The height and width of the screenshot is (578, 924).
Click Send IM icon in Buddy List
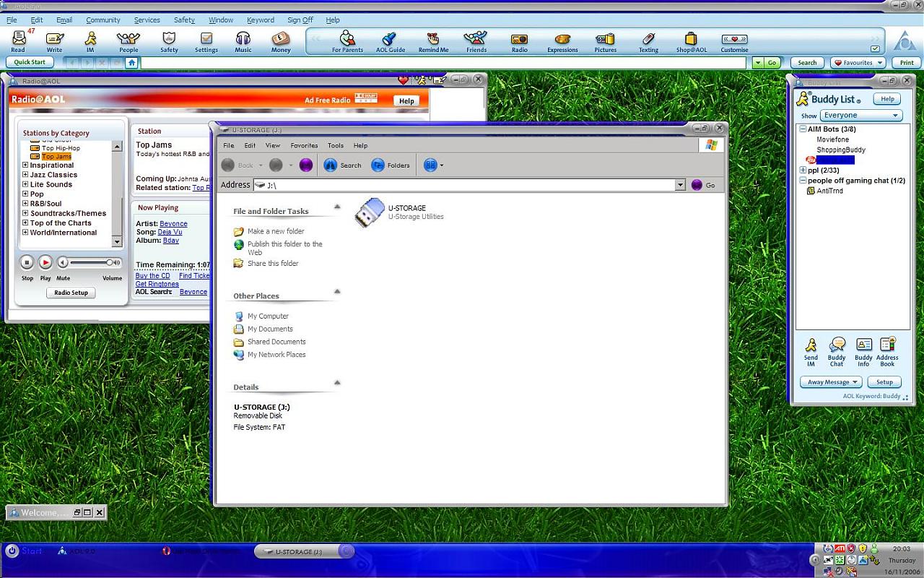pyautogui.click(x=811, y=352)
